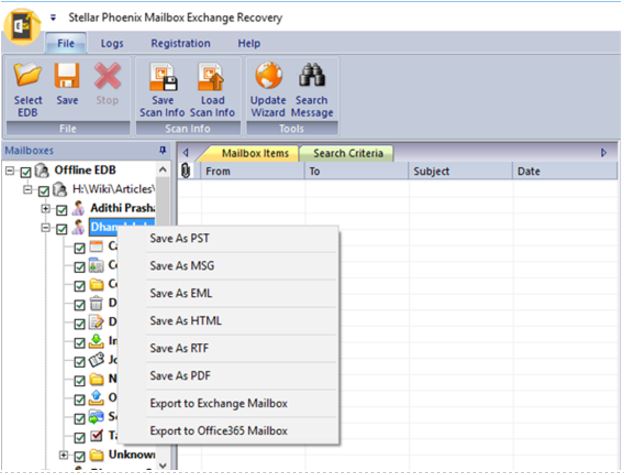Click mailbox tree scroll down arrow
The image size is (624, 475).
coord(162,465)
